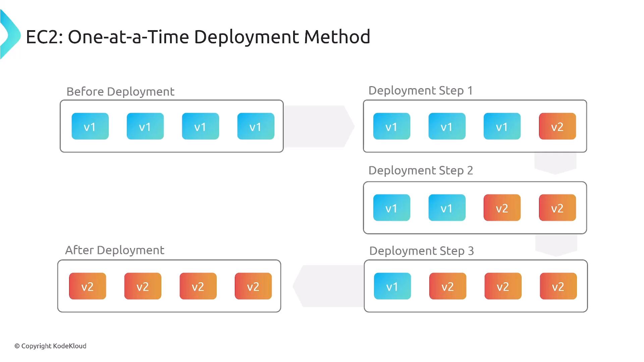644x362 pixels.
Task: Click the first v1 box in Deployment Step 2
Action: [x=392, y=207]
